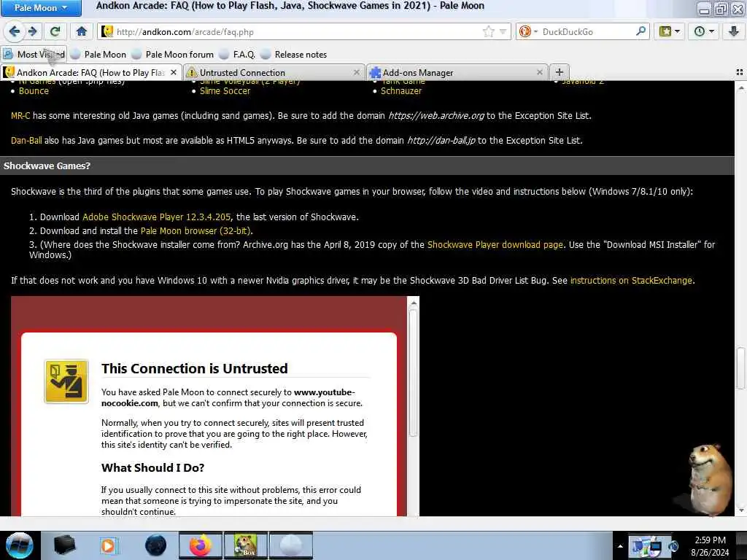This screenshot has height=560, width=747.
Task: Download Adobe Shockwave Player 12.3.4.205 link
Action: pyautogui.click(x=156, y=217)
